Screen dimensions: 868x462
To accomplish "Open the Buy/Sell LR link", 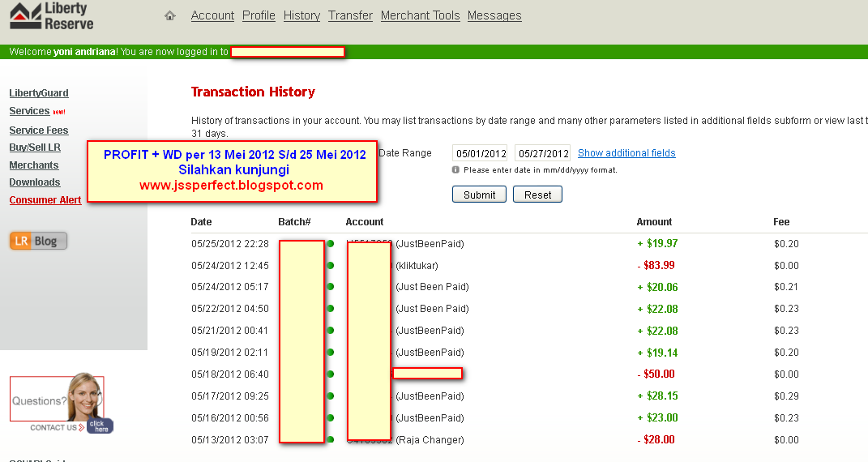I will [x=35, y=148].
